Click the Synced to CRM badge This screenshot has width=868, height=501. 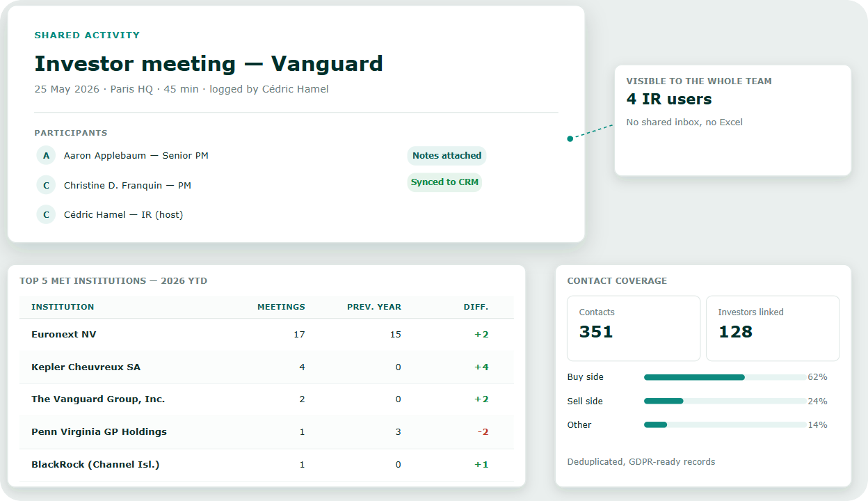pos(444,182)
